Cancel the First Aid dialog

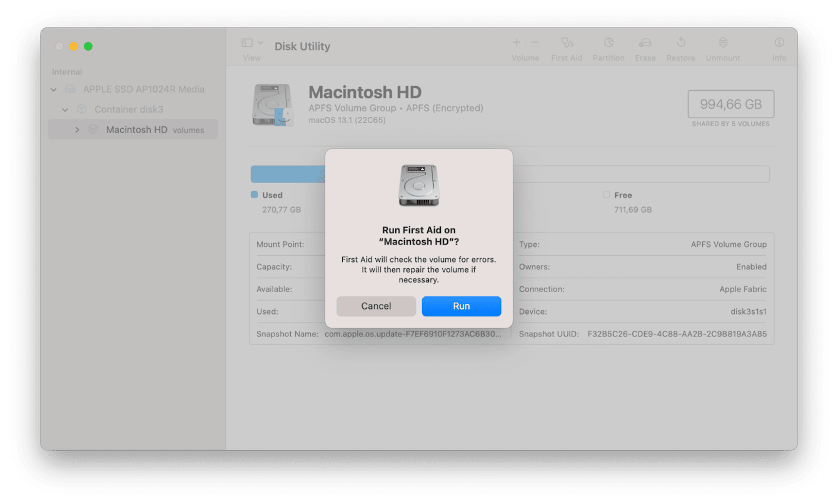tap(376, 306)
